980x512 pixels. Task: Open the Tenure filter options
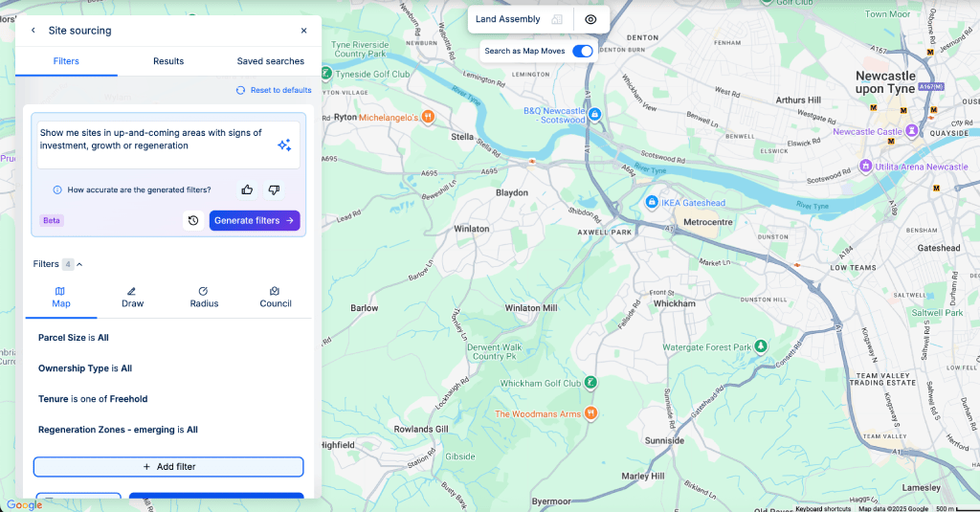click(93, 399)
